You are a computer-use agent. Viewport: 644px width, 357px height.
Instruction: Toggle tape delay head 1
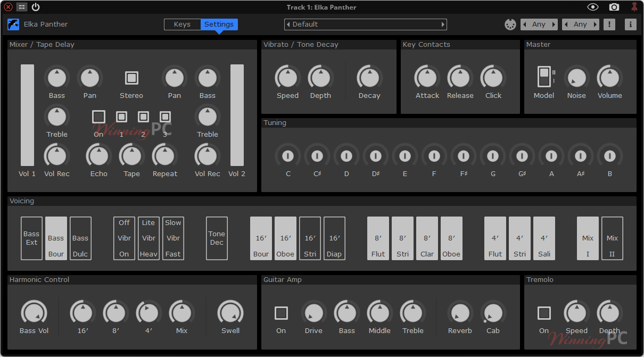(121, 117)
